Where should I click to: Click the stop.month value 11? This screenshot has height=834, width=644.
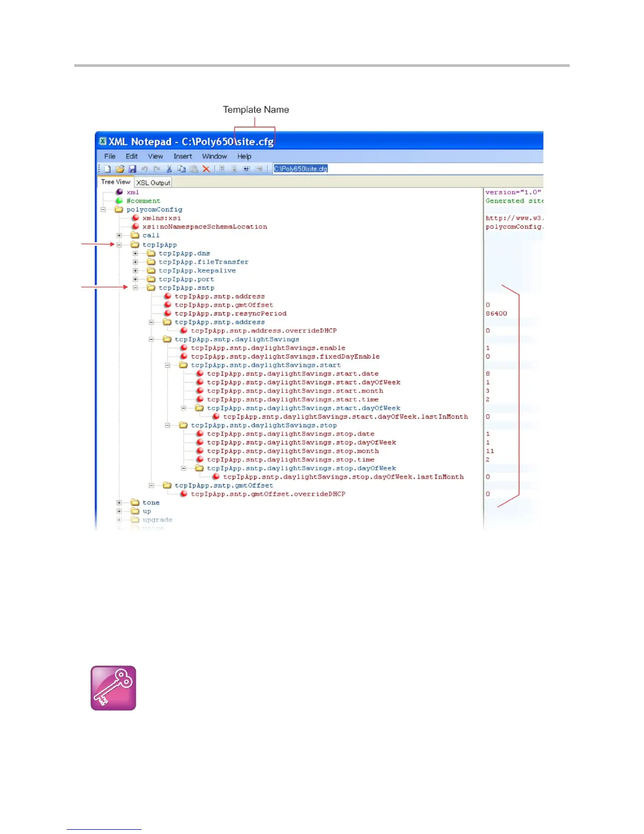[490, 451]
